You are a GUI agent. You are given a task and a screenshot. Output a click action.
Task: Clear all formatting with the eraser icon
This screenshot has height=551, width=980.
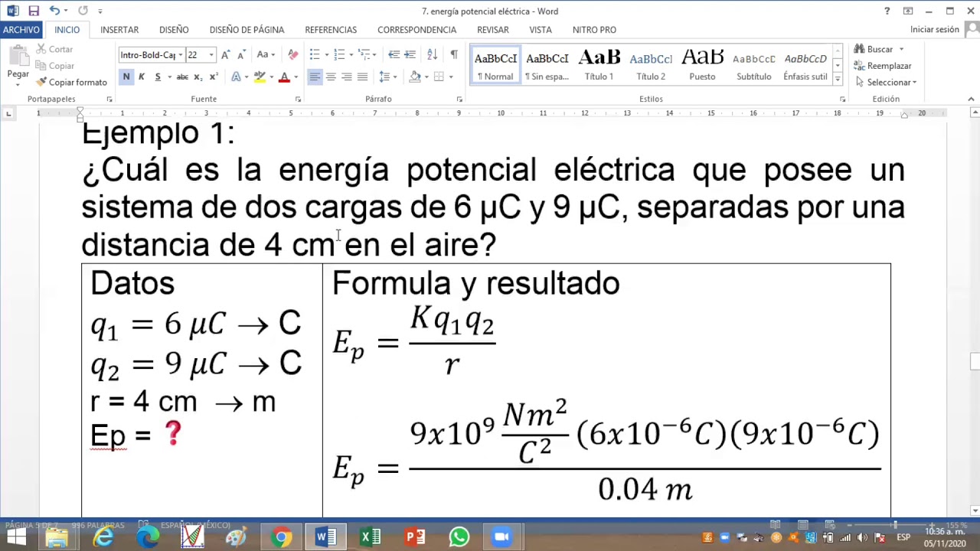pyautogui.click(x=293, y=54)
